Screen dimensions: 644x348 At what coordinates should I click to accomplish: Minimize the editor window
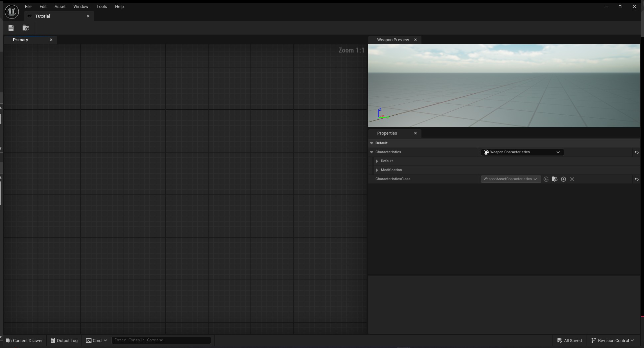(606, 7)
